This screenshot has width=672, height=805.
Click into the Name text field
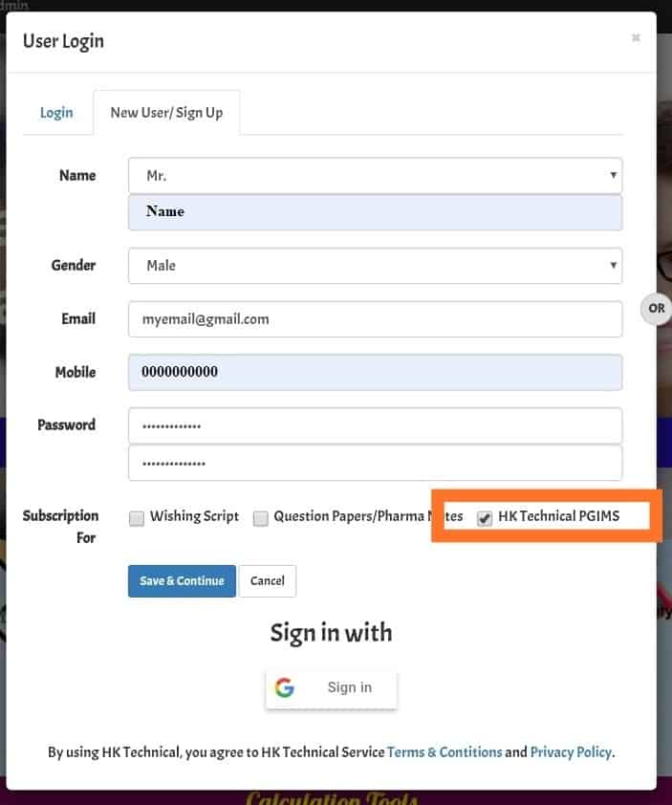click(x=376, y=212)
